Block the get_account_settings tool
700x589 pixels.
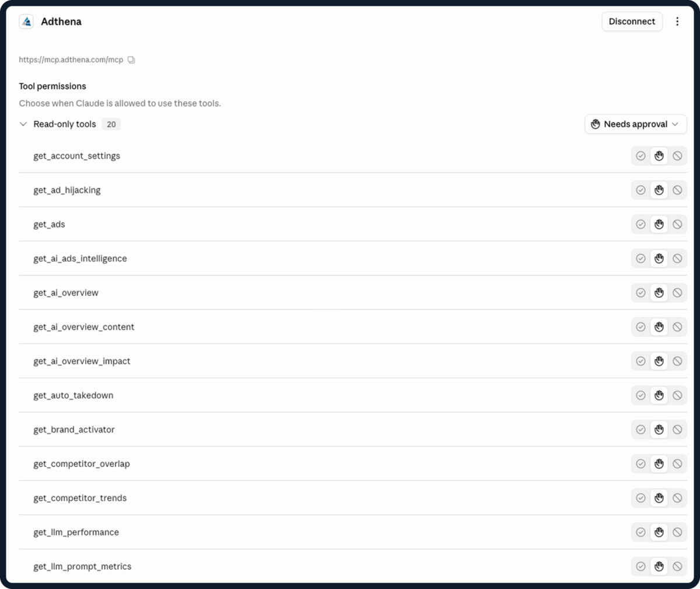click(x=677, y=156)
